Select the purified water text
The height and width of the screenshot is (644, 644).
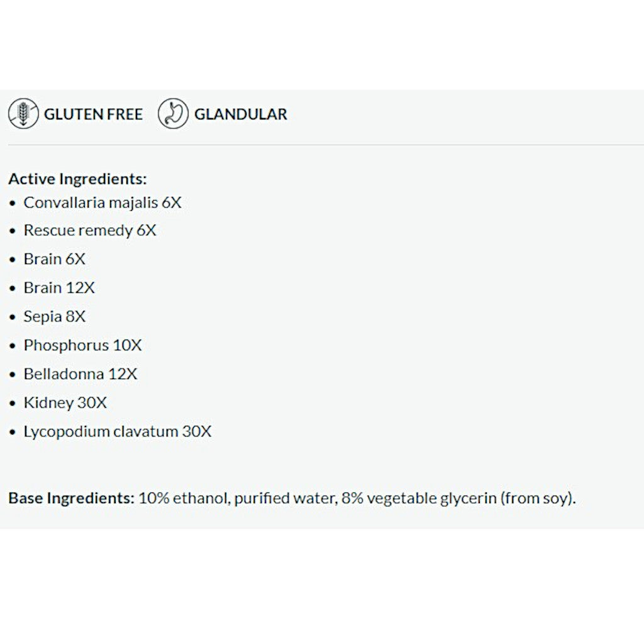[285, 499]
